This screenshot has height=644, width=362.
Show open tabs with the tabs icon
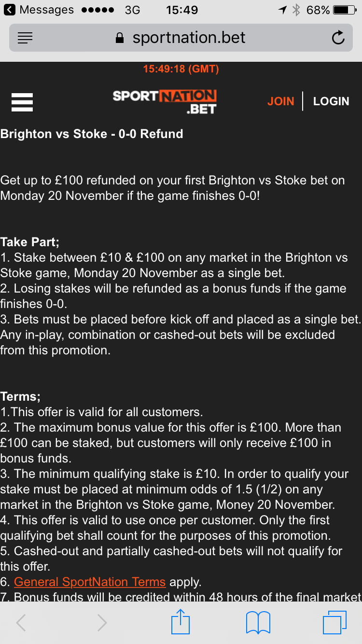coord(334,622)
